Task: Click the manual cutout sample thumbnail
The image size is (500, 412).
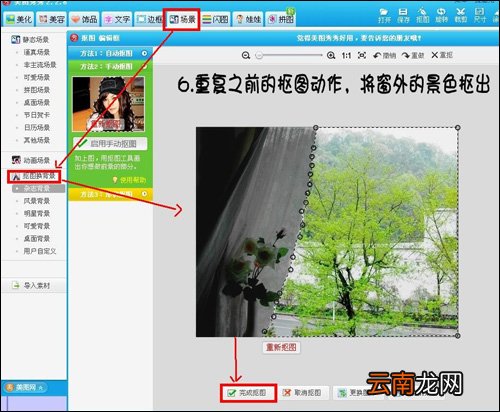Action: coord(108,104)
